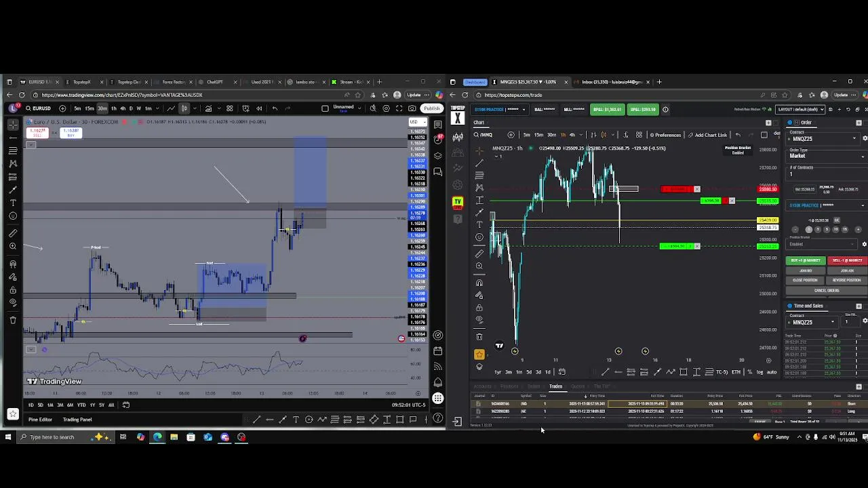Toggle the ETH session button in TopstepX chart
The image size is (868, 488).
(736, 372)
